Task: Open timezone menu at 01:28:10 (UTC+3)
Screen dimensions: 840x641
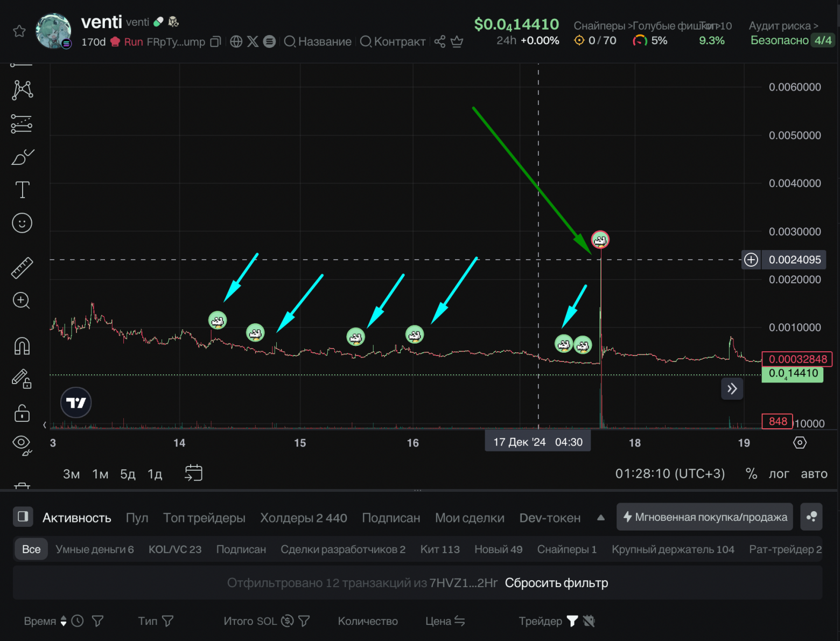Action: pyautogui.click(x=670, y=473)
